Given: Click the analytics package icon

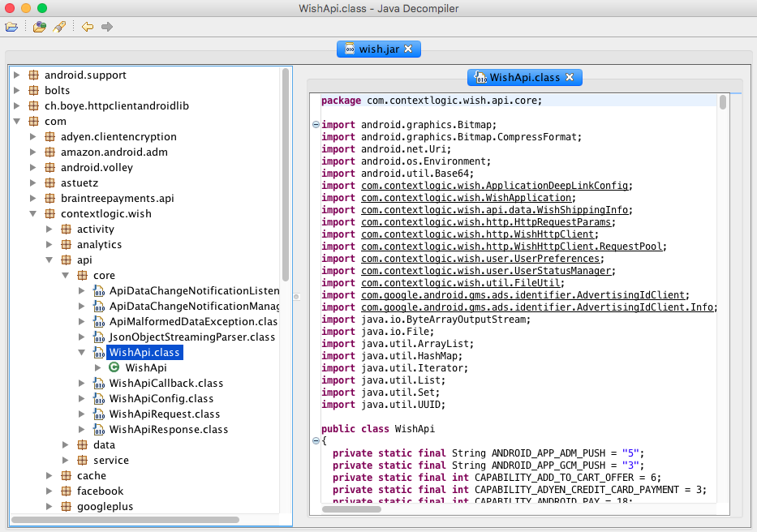Looking at the screenshot, I should click(67, 245).
